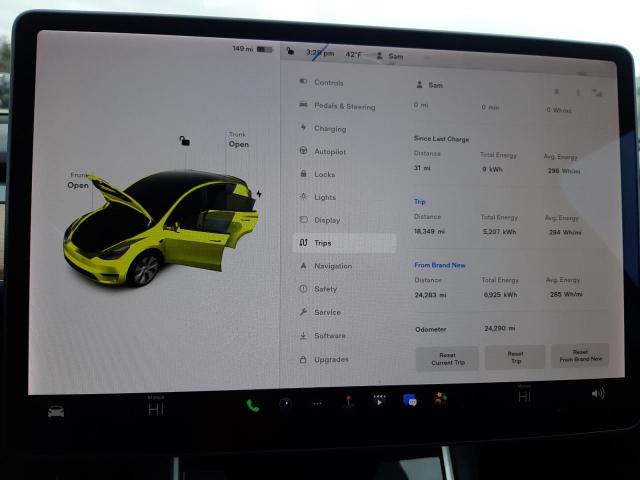Tap the 5,207 kWh Trip energy value
Viewport: 640px width, 480px height.
(500, 231)
